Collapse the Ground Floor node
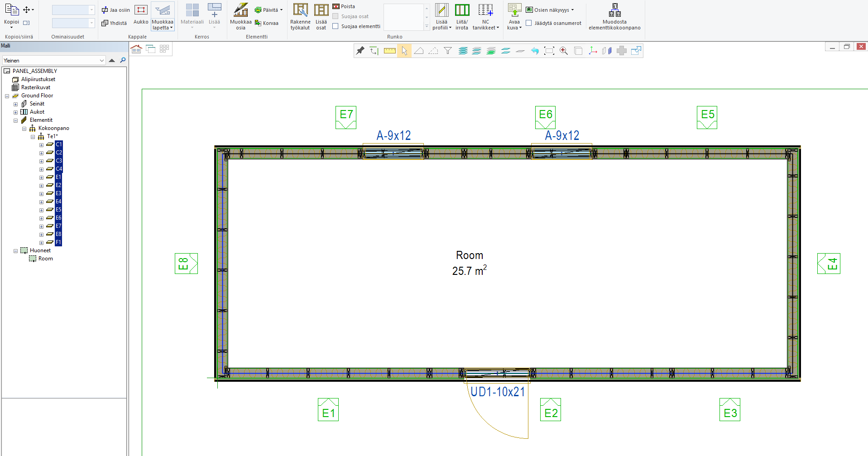This screenshot has width=868, height=456. pos(7,96)
